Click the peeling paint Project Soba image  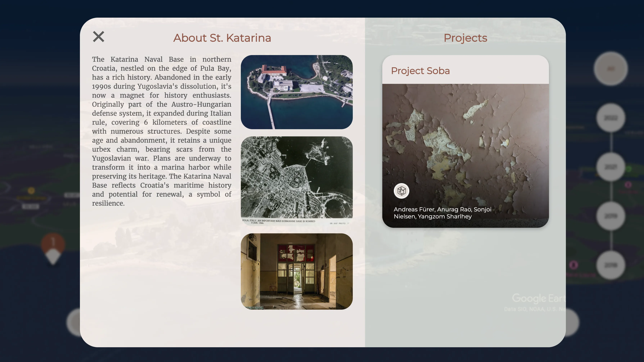[465, 140]
